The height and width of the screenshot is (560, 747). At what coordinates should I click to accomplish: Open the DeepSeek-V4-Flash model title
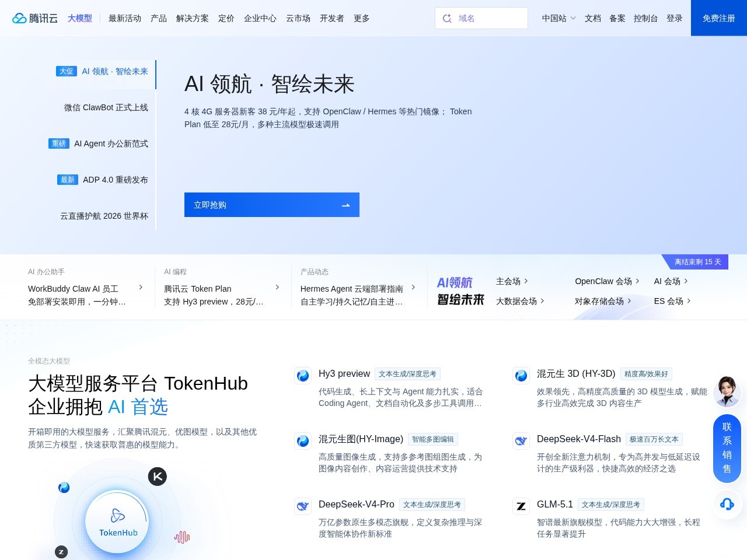[579, 439]
